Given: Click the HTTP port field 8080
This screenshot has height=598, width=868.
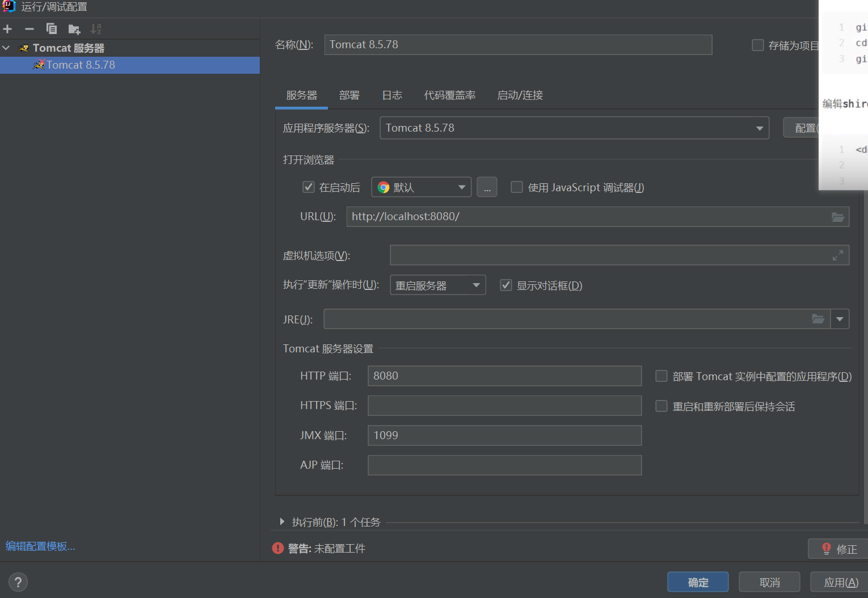Looking at the screenshot, I should point(505,376).
